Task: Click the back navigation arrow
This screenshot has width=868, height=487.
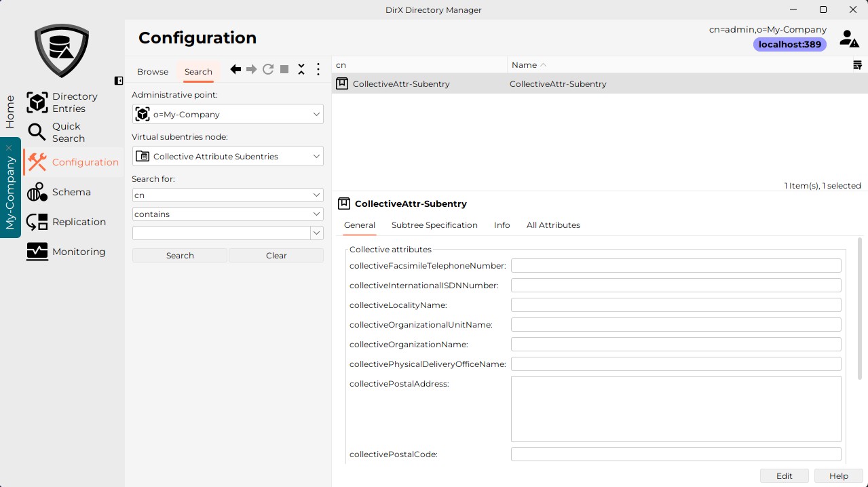Action: tap(235, 69)
